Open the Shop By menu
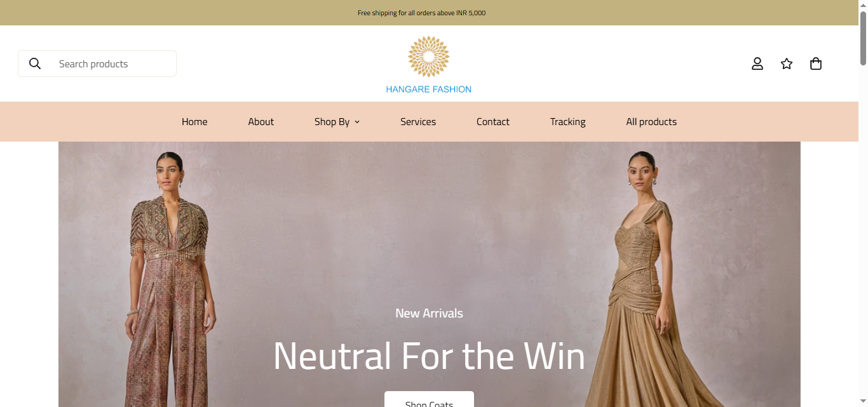Image resolution: width=868 pixels, height=407 pixels. coord(337,122)
